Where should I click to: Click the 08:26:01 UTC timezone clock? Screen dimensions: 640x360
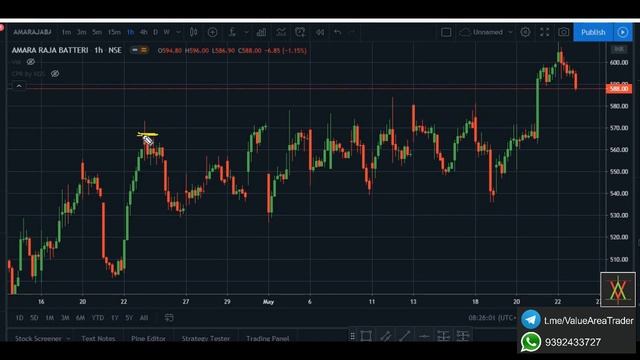click(492, 318)
